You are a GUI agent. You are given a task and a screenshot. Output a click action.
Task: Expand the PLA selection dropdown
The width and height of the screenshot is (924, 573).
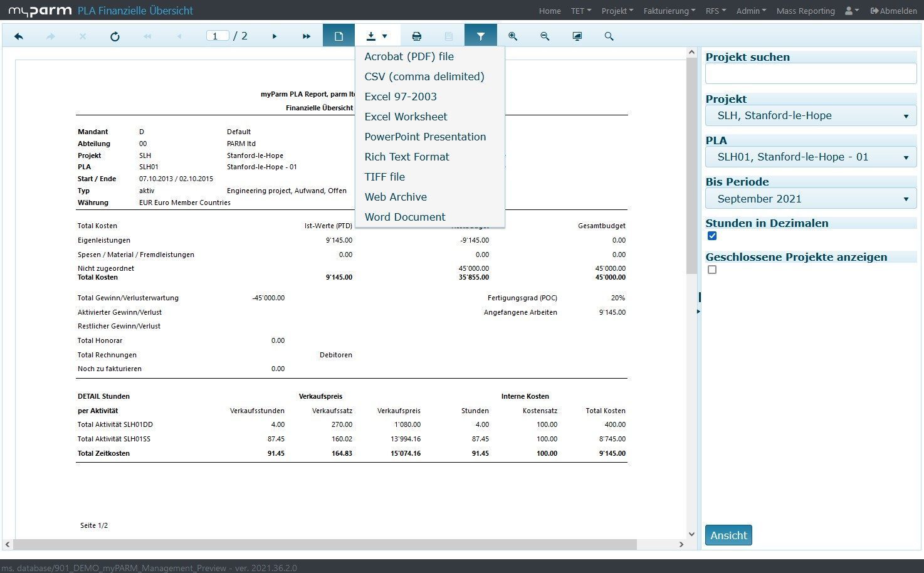[x=811, y=157]
